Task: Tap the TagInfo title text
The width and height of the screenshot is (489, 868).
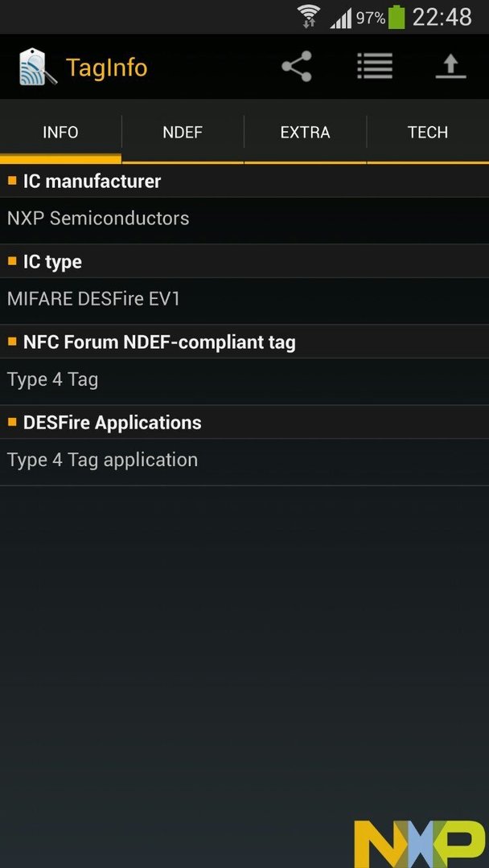Action: [x=106, y=68]
